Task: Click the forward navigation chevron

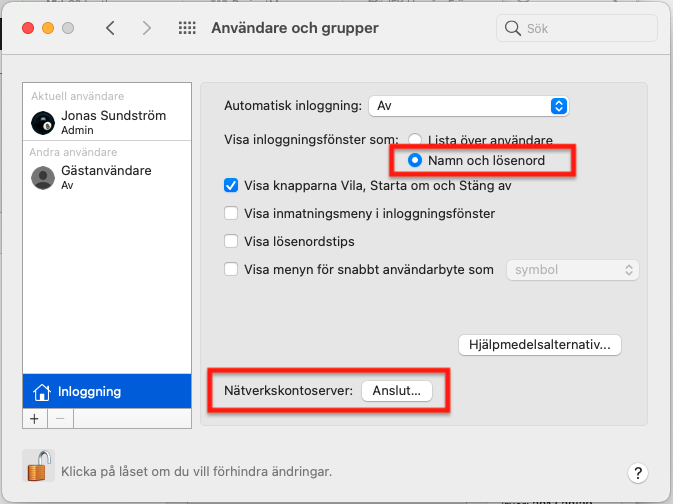Action: point(147,28)
